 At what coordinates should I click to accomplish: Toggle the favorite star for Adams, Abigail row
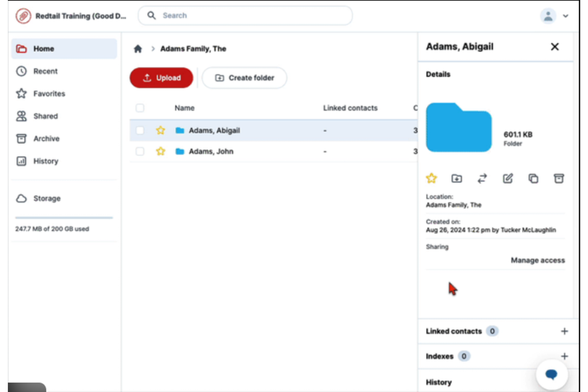click(161, 130)
